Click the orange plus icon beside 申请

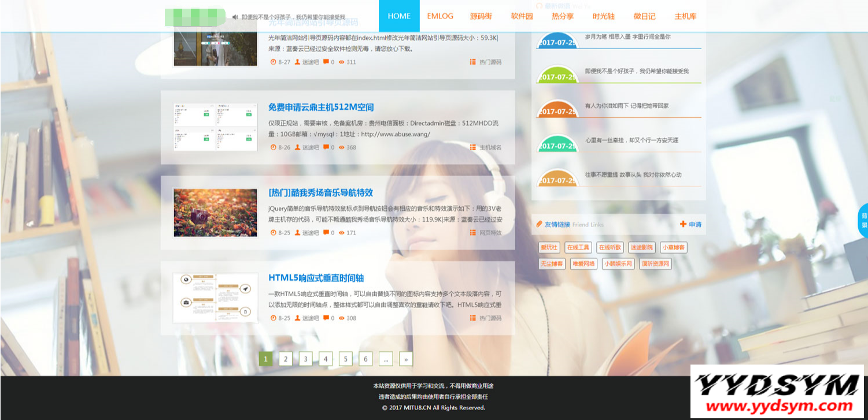pyautogui.click(x=683, y=224)
